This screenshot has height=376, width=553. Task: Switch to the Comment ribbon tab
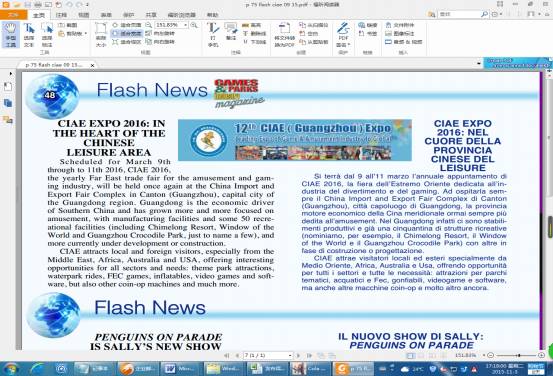pos(61,15)
